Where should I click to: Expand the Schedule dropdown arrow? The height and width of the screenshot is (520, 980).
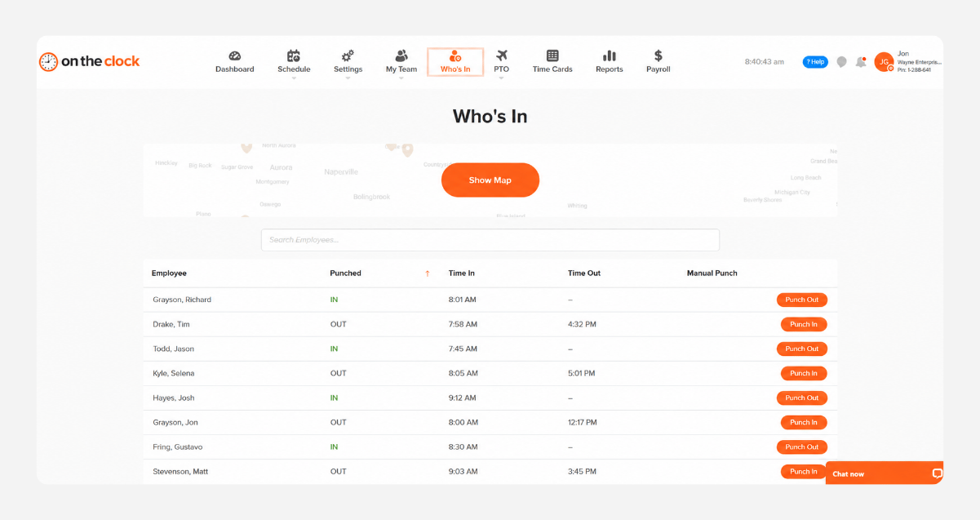pos(294,78)
